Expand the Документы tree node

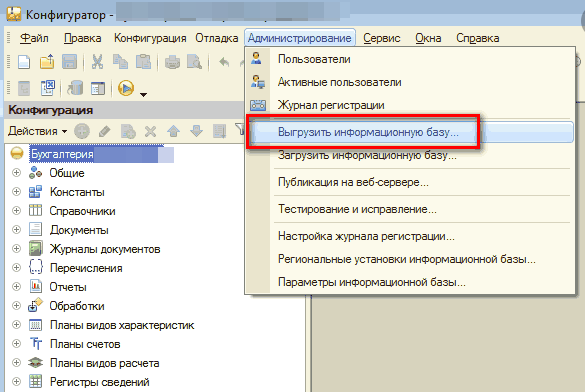tap(16, 230)
